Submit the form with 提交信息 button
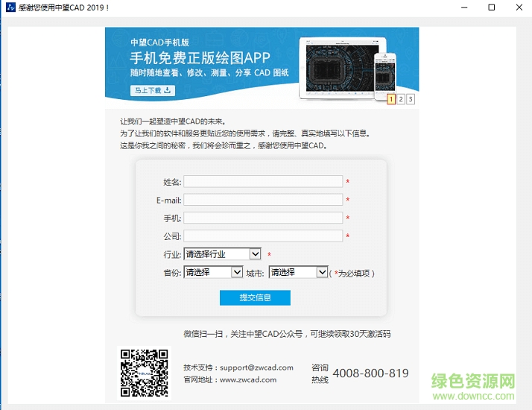The image size is (532, 410). coord(255,297)
